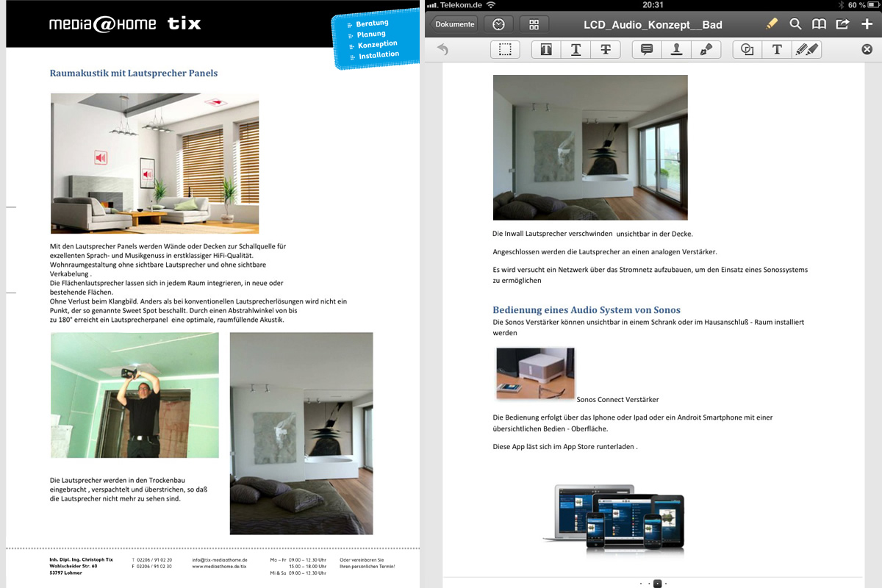Tap the LCD_Audio_Konzept__Bad document title
The width and height of the screenshot is (882, 588).
(653, 24)
